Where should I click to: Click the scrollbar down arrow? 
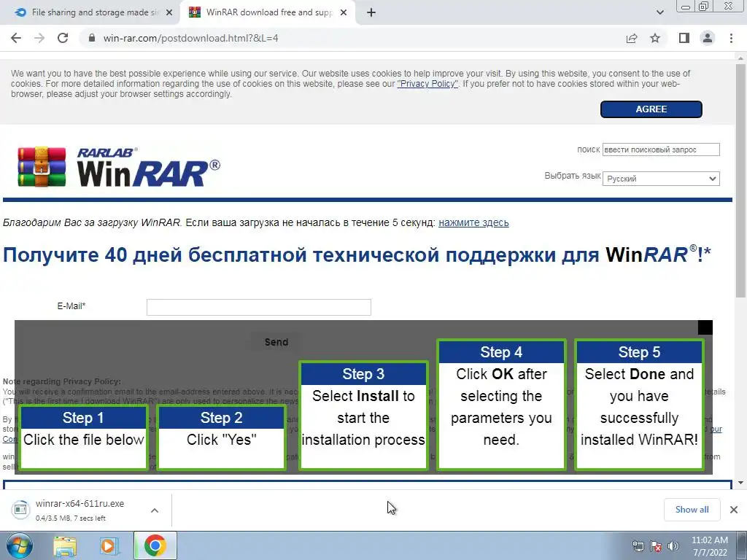tap(740, 483)
